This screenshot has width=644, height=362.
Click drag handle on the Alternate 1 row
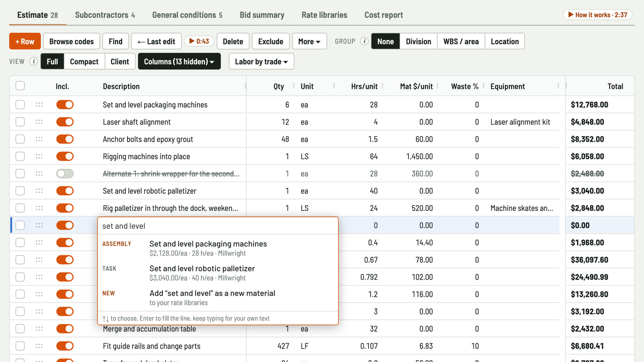tap(39, 173)
